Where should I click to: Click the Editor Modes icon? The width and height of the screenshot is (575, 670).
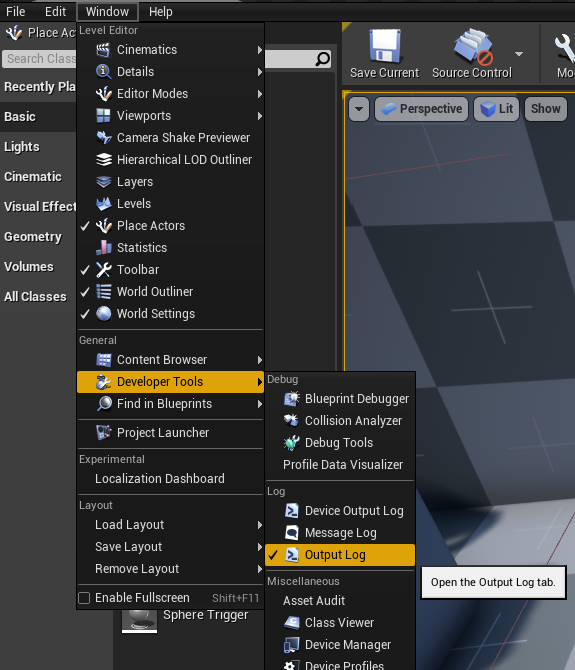(103, 94)
